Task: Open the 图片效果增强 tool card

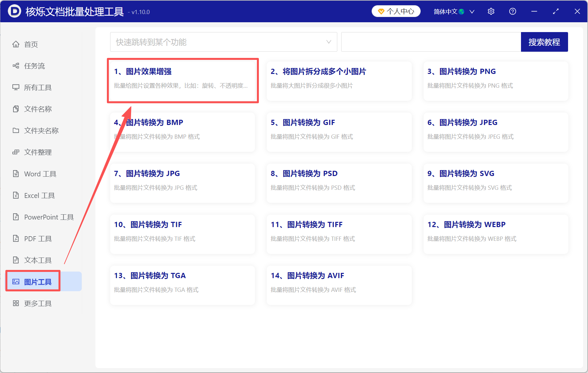Action: (x=182, y=80)
